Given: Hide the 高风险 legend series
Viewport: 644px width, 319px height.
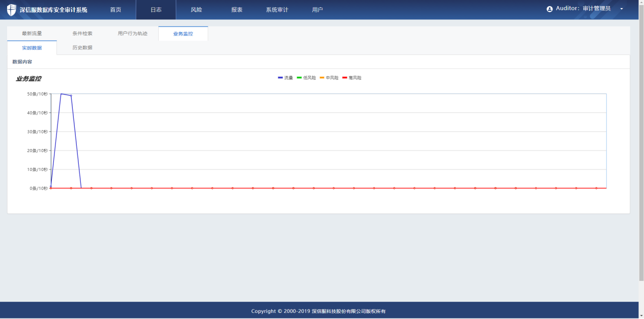Looking at the screenshot, I should pyautogui.click(x=352, y=78).
